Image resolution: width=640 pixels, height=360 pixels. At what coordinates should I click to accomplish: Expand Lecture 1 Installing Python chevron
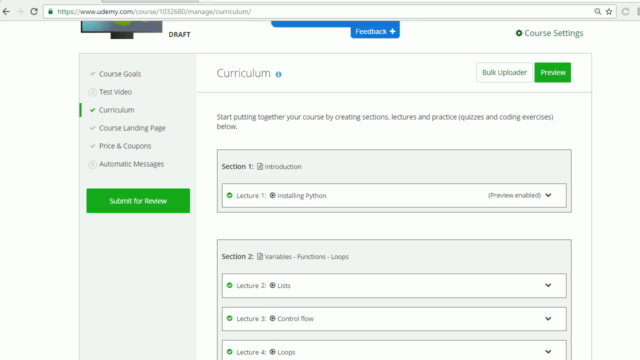pos(548,195)
